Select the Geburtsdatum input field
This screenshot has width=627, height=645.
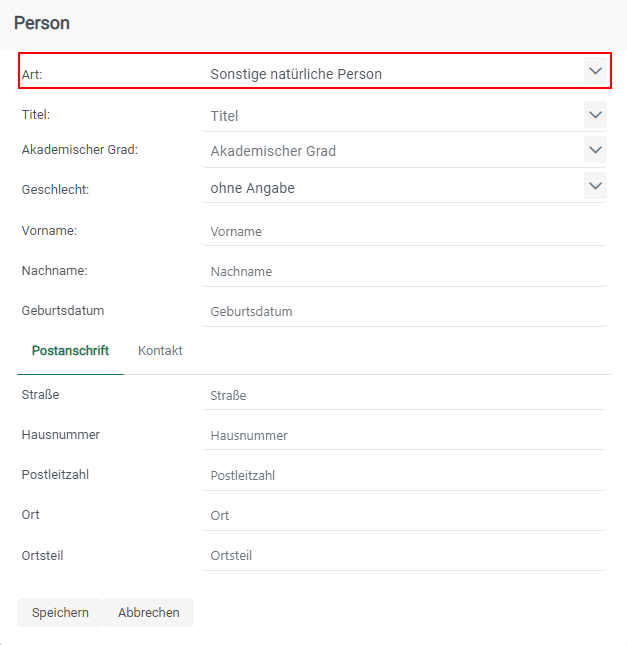point(403,312)
